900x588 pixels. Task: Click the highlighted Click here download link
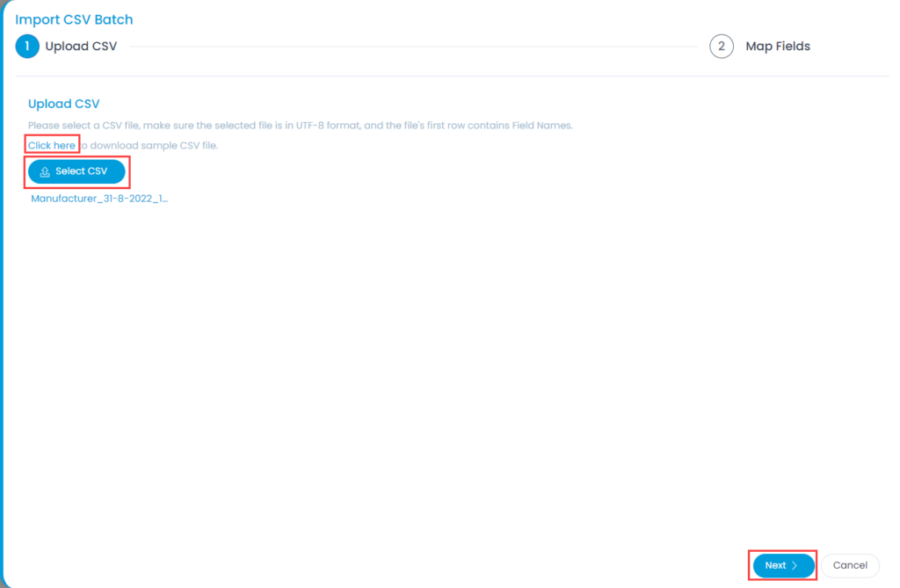(51, 142)
